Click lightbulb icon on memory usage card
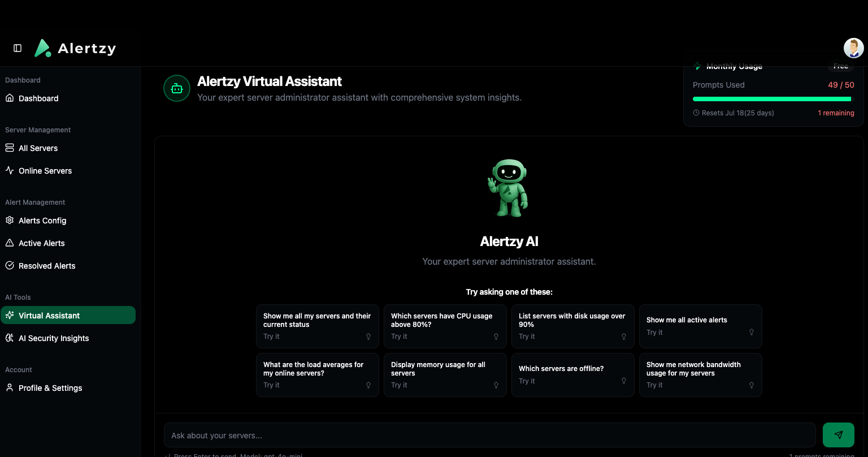The image size is (868, 457). coord(496,385)
